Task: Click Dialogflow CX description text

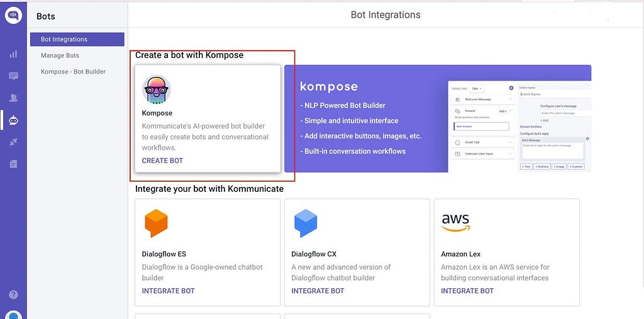Action: pyautogui.click(x=341, y=272)
